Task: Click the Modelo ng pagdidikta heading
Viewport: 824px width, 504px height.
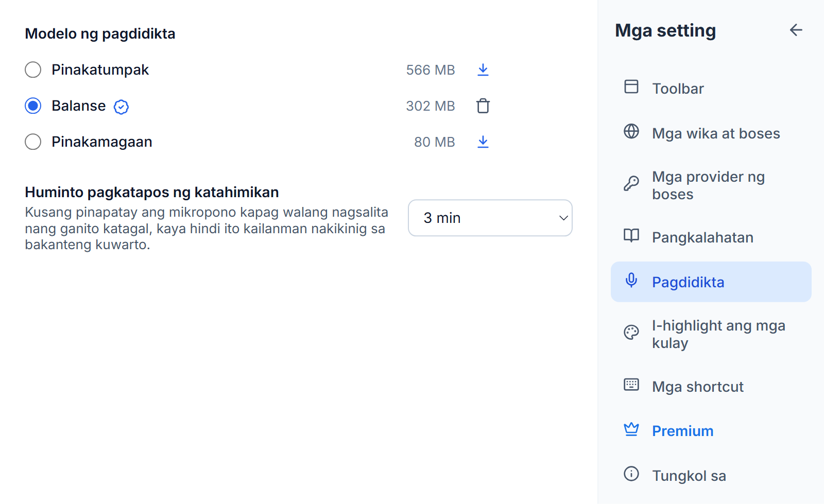Action: coord(100,33)
